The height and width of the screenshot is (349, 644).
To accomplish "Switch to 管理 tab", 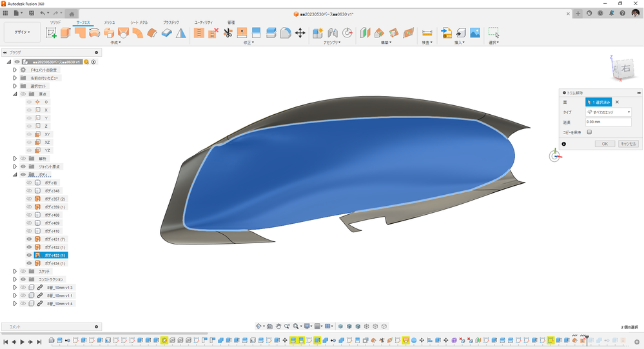I will pyautogui.click(x=231, y=22).
